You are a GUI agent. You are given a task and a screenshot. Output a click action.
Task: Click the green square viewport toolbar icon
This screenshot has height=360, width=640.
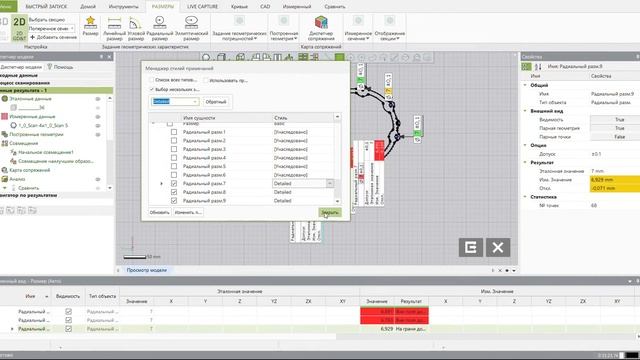(340, 58)
